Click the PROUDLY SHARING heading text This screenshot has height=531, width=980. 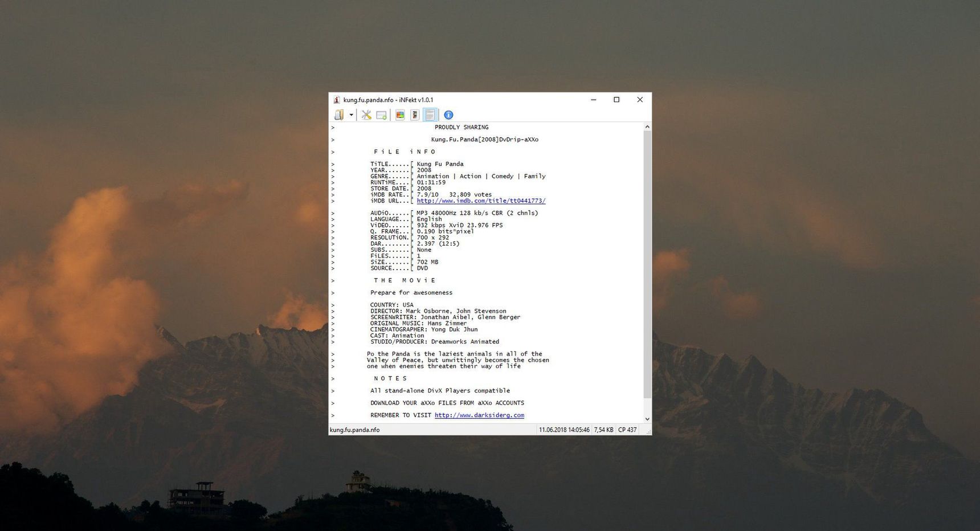[x=462, y=128]
